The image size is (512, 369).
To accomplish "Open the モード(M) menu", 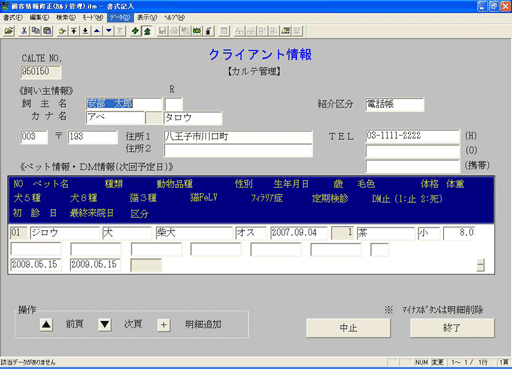I will 92,17.
